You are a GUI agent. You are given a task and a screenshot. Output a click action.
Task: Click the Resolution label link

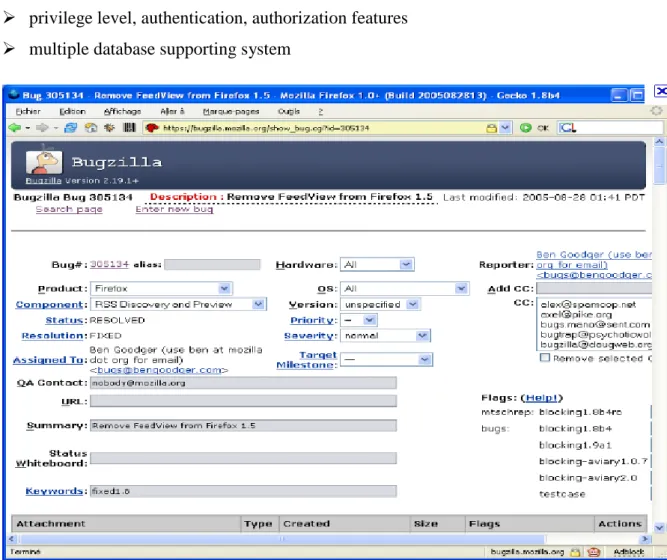[52, 336]
